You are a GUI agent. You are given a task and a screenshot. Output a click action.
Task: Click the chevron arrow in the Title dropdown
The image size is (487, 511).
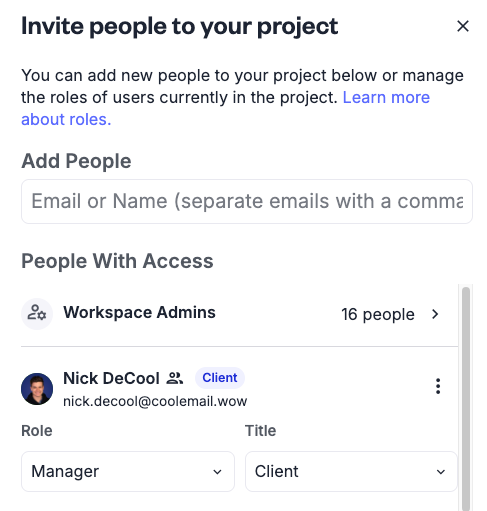(x=441, y=472)
